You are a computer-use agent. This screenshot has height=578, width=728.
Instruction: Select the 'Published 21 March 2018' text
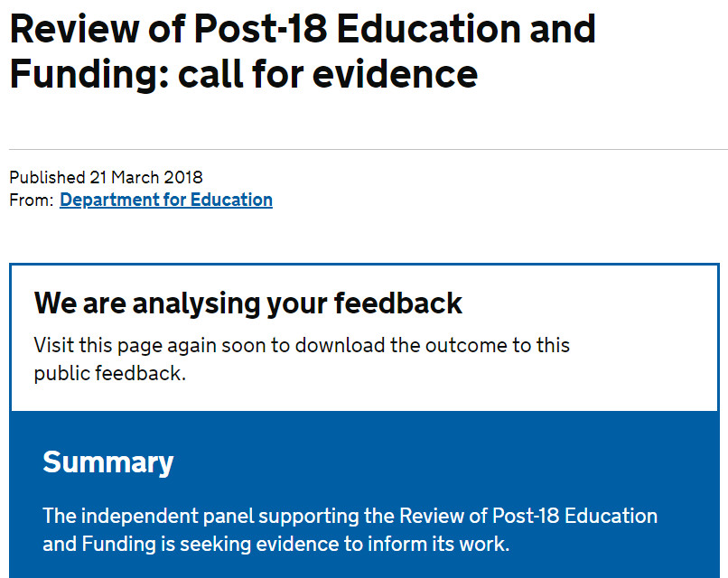click(x=106, y=177)
